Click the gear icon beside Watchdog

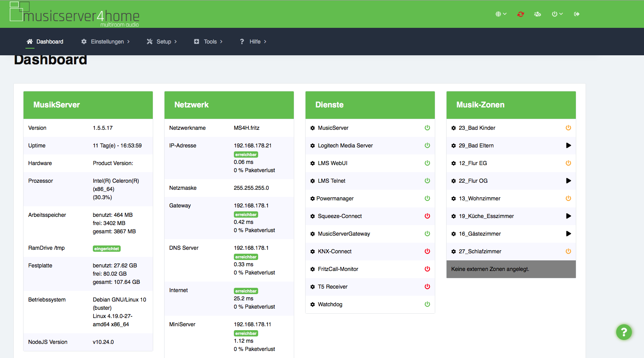tap(313, 305)
